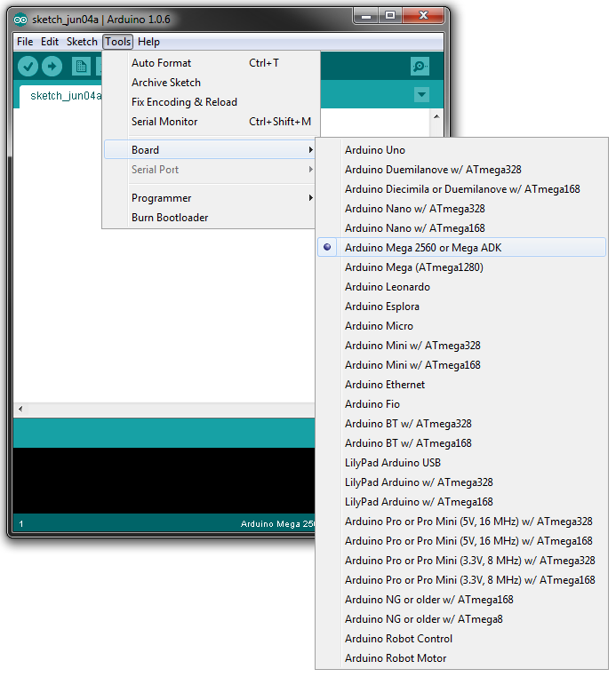Minimize the Arduino window

tap(366, 16)
